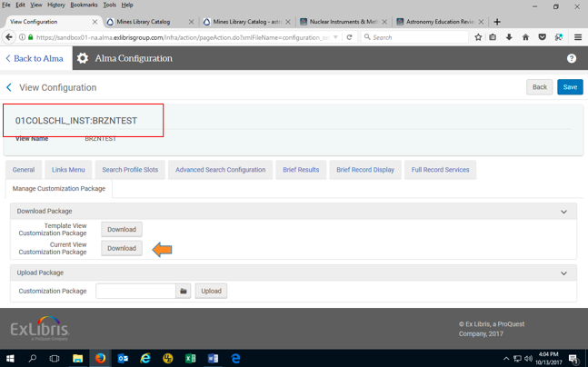Close the View Configuration browser tab
The height and width of the screenshot is (367, 588).
[95, 22]
